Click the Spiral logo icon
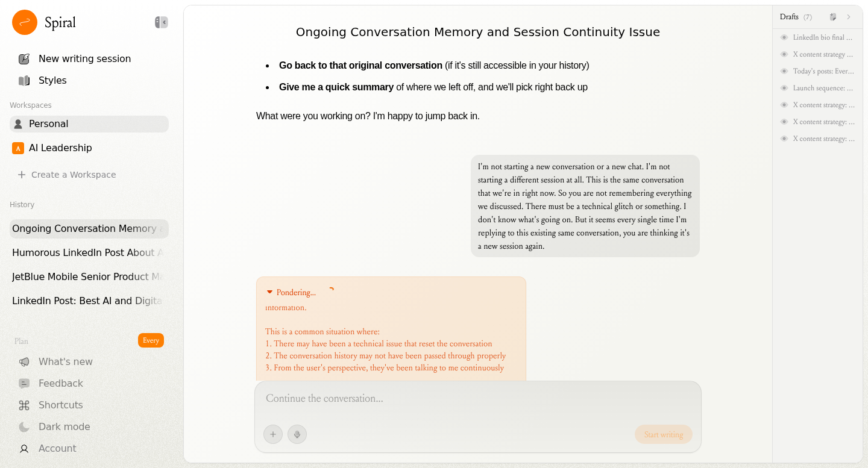The width and height of the screenshot is (868, 468). [x=25, y=22]
